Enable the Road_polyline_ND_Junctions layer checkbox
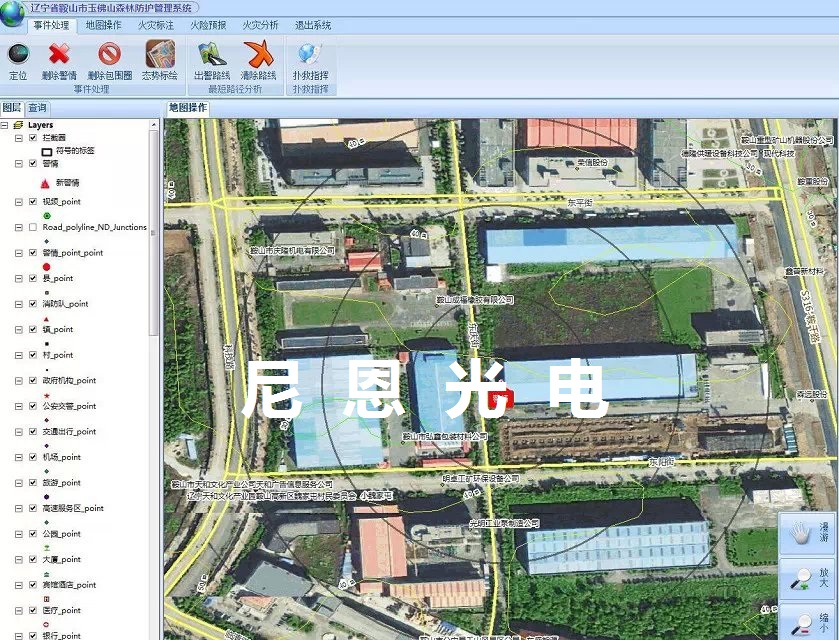 33,227
